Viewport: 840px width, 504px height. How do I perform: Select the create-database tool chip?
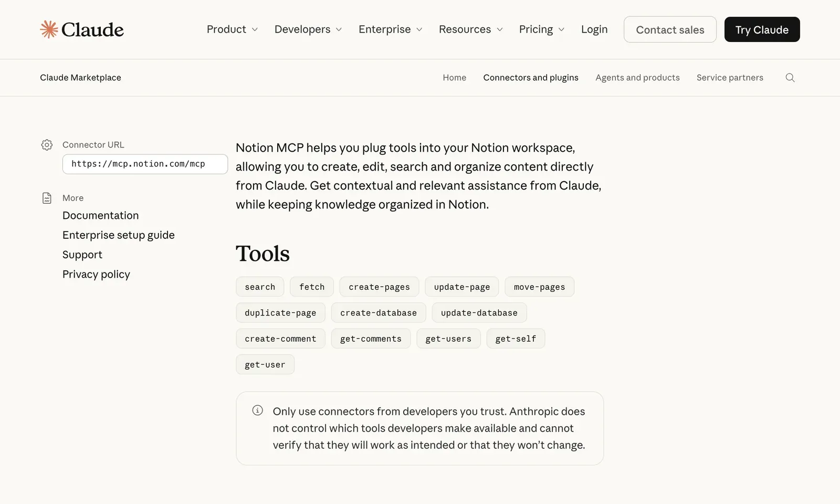(x=379, y=313)
